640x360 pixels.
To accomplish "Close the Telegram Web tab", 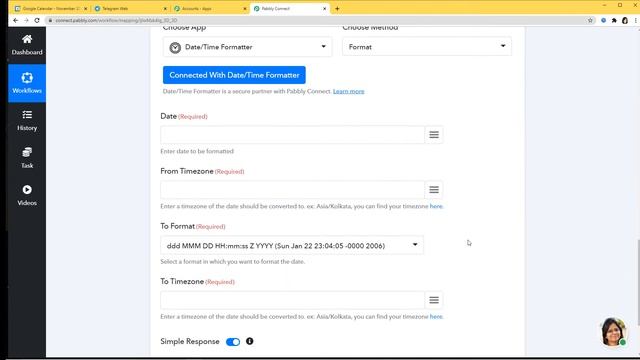I will click(165, 9).
